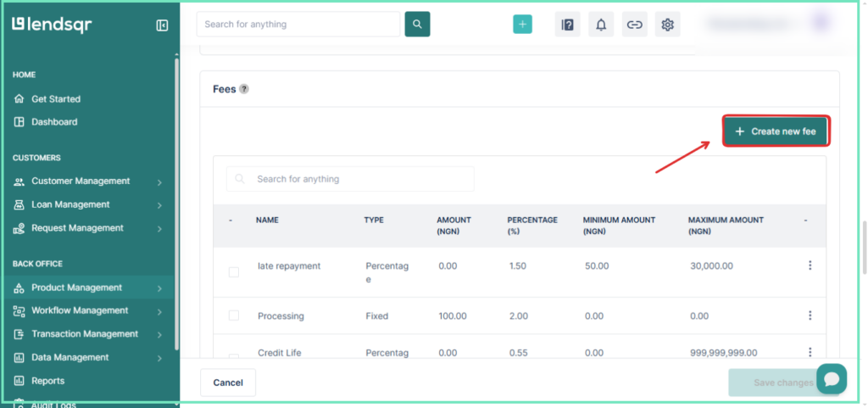
Task: Open settings gear icon in header
Action: pos(668,25)
